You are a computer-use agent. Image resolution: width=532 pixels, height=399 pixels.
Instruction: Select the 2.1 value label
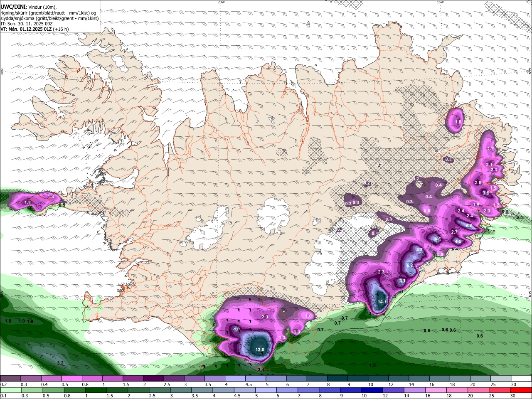coord(489,165)
